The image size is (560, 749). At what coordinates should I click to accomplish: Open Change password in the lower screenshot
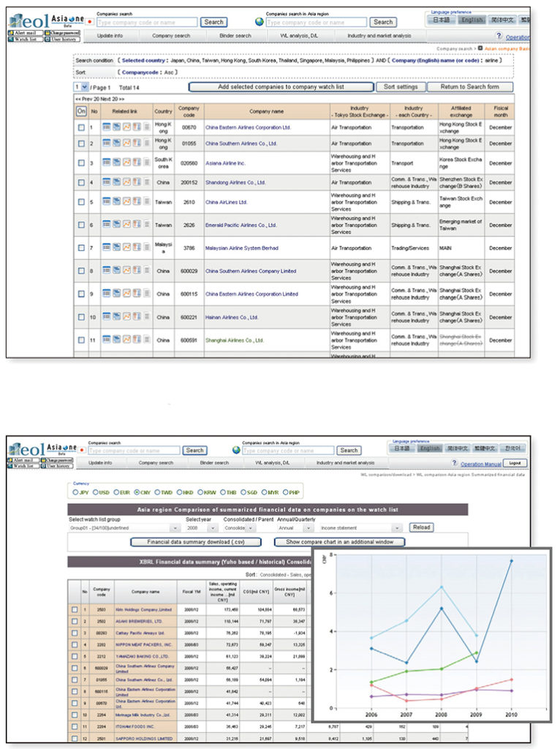coord(57,460)
